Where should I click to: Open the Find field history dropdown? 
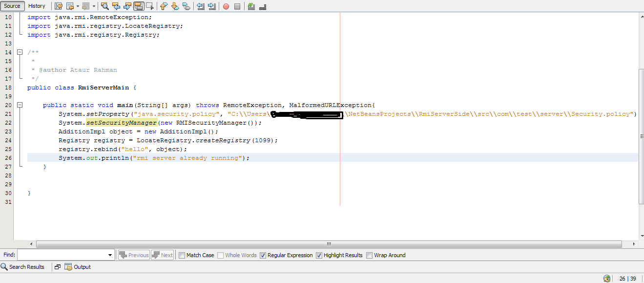coord(110,255)
